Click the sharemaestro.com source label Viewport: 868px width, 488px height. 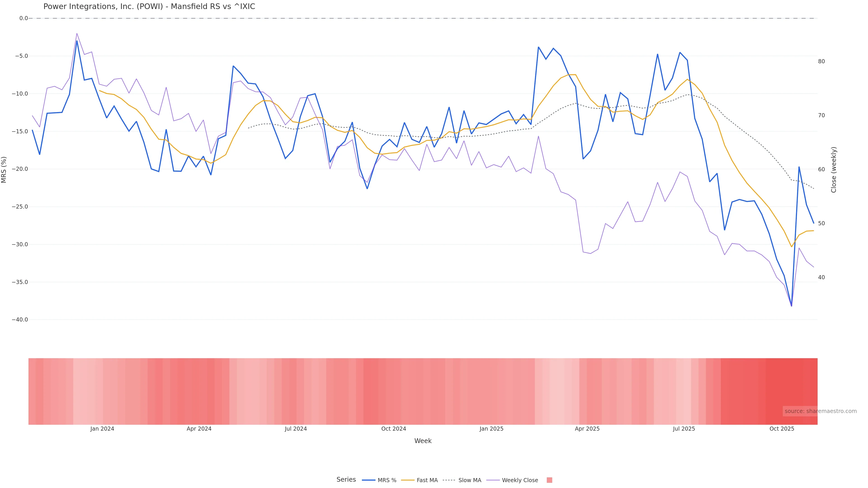(820, 411)
